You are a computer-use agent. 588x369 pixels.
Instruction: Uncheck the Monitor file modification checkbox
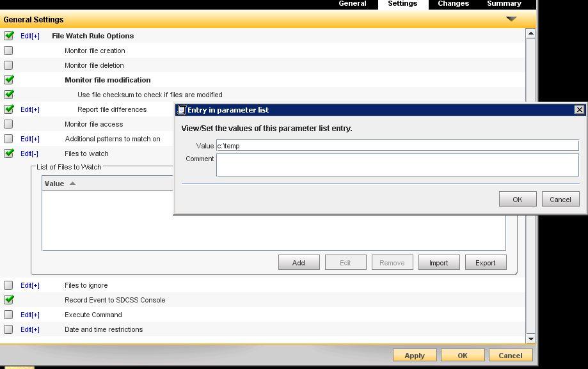[9, 80]
